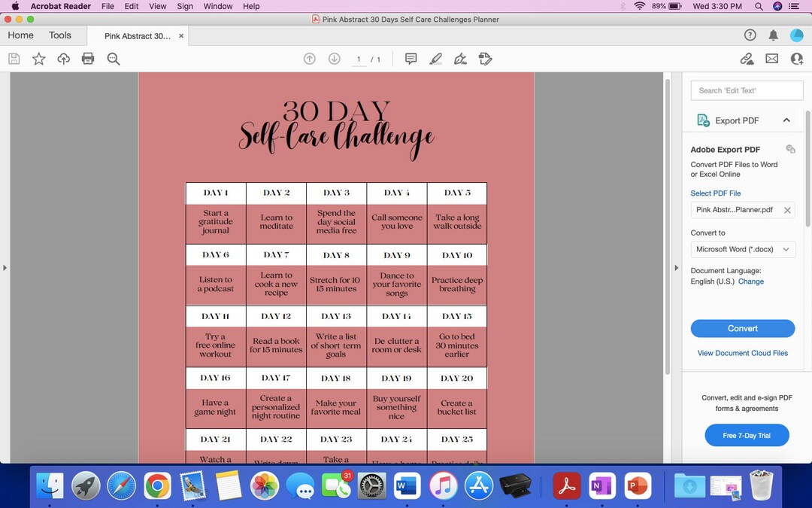Open the Fill & Sign pen tool
812x508 pixels.
[x=460, y=59]
